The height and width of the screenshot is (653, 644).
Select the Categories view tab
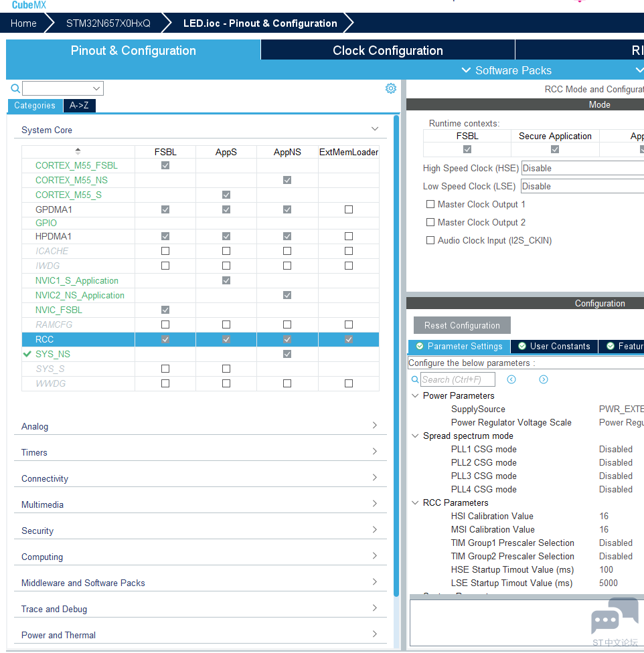(35, 105)
